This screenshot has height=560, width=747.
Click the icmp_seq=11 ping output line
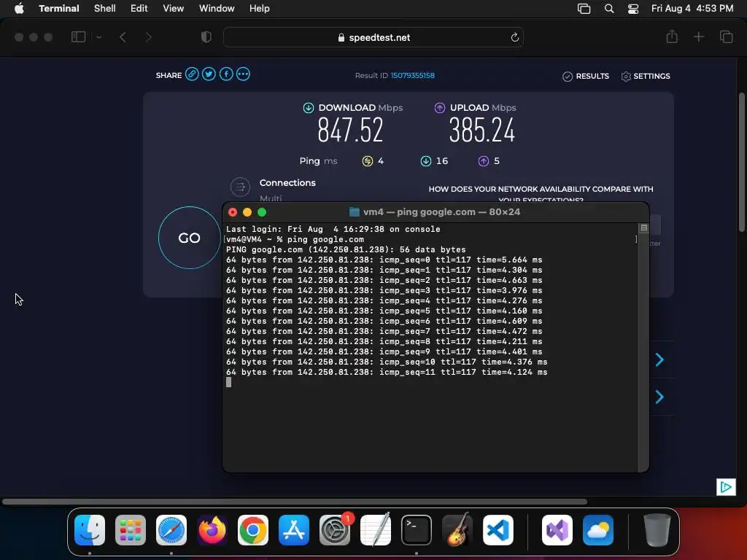tap(387, 372)
